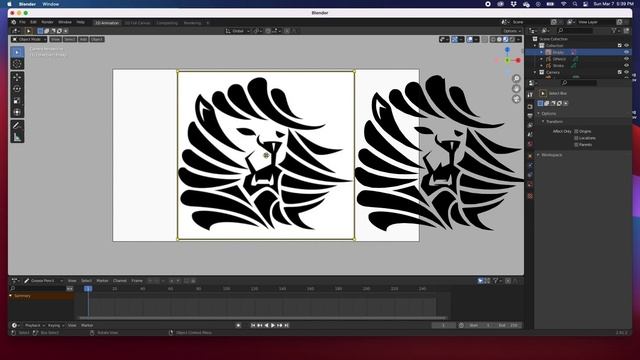Play the animation in reverse
This screenshot has height=360, width=640.
266,325
